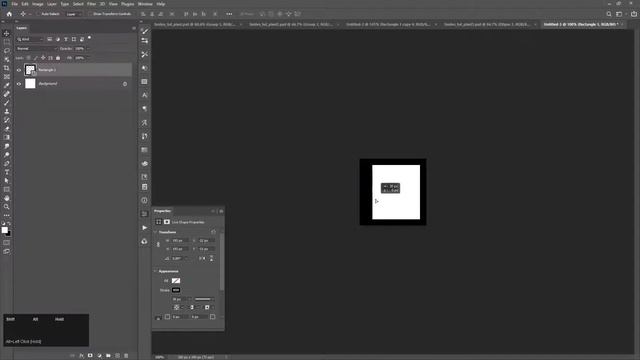Viewport: 640px width, 360px height.
Task: Click the new group folder icon
Action: [x=108, y=356]
